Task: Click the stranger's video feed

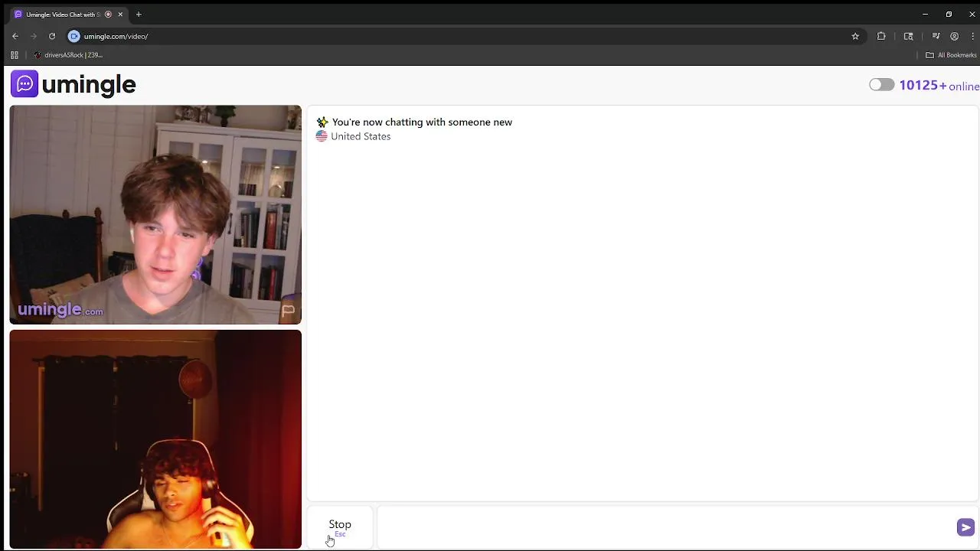Action: [x=155, y=215]
